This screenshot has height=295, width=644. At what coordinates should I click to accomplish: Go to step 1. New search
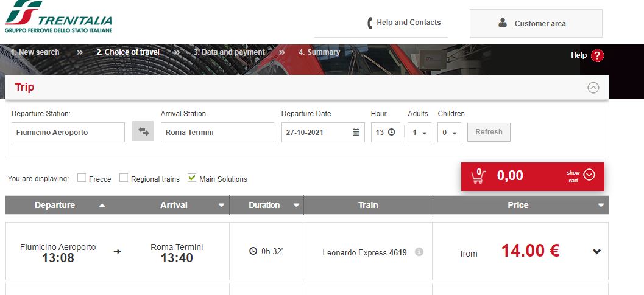35,52
